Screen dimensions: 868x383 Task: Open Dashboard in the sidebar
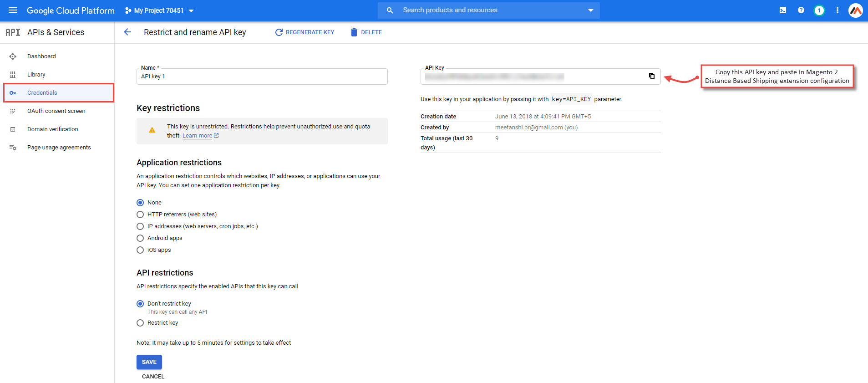pos(41,56)
